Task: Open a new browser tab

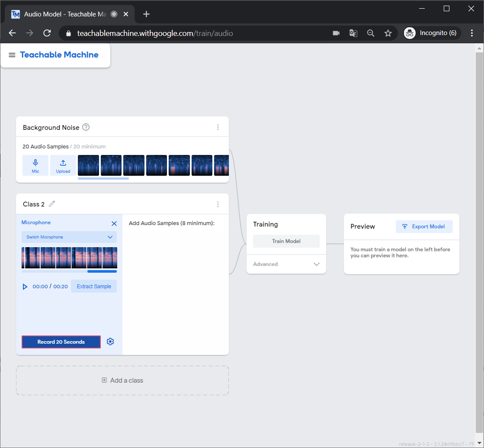Action: point(146,14)
